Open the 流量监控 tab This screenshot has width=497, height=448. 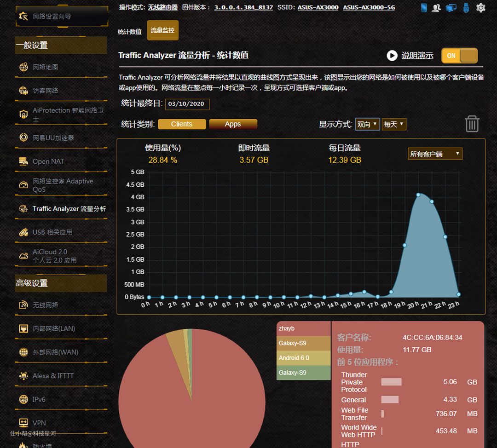tap(162, 30)
